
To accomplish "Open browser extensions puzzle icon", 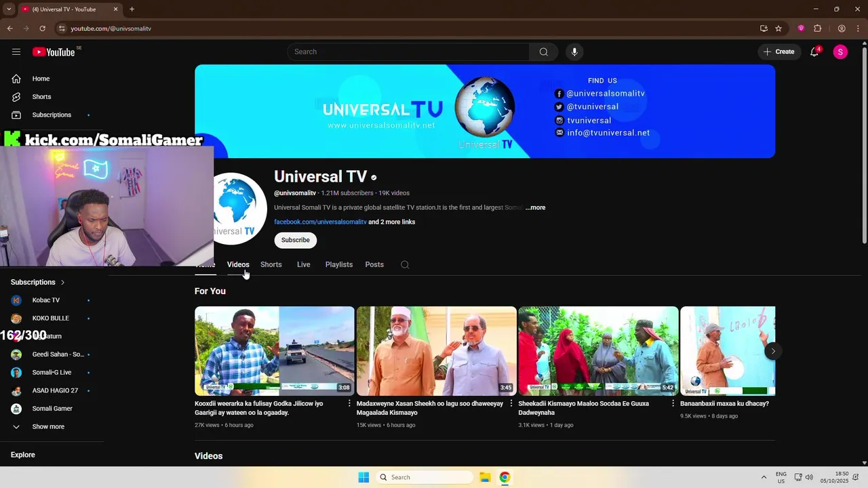I will point(817,28).
